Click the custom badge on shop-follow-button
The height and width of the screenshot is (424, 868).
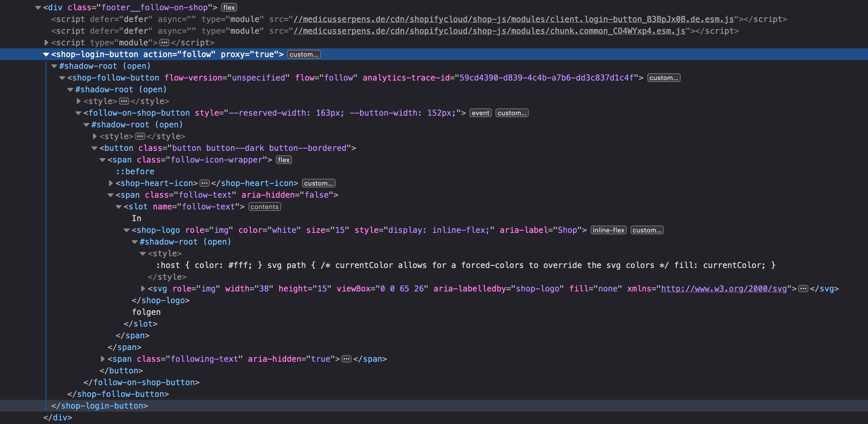pos(664,78)
